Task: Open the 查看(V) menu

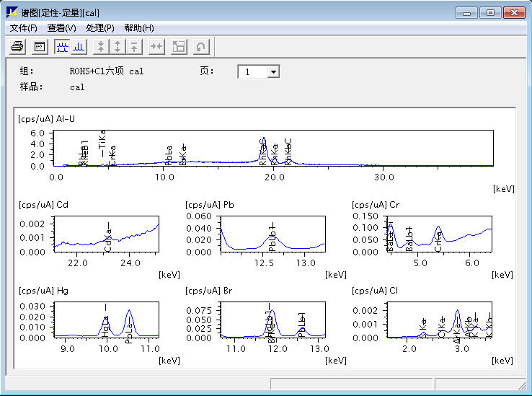Action: coord(61,28)
